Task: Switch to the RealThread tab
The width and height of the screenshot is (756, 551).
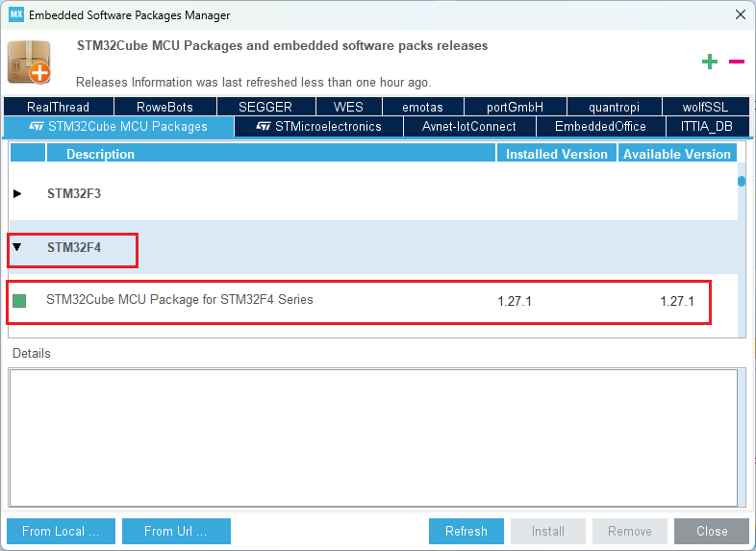Action: [x=58, y=107]
